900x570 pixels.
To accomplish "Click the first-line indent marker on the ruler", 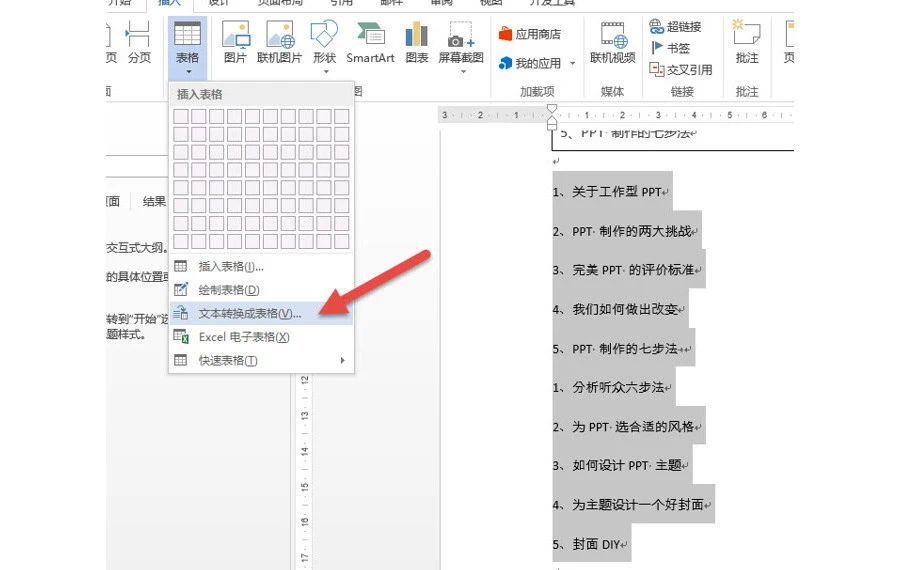I will coord(552,108).
